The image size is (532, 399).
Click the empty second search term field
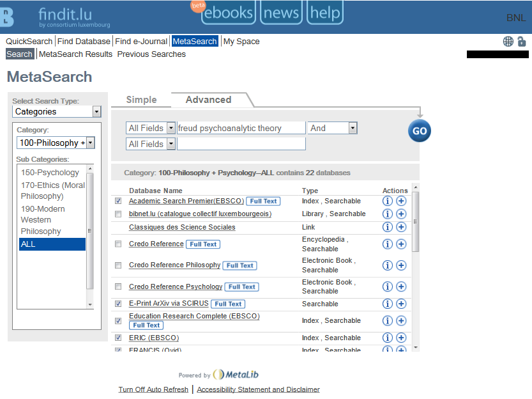click(241, 144)
